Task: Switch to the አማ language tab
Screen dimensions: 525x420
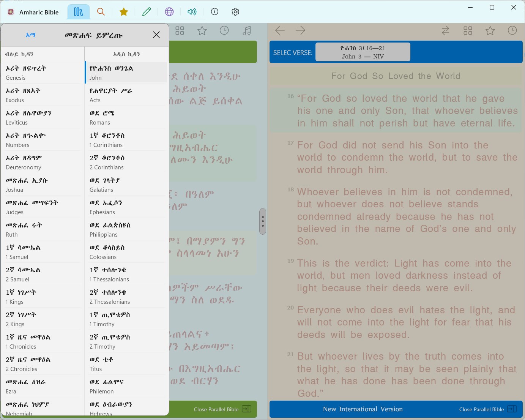Action: [30, 35]
